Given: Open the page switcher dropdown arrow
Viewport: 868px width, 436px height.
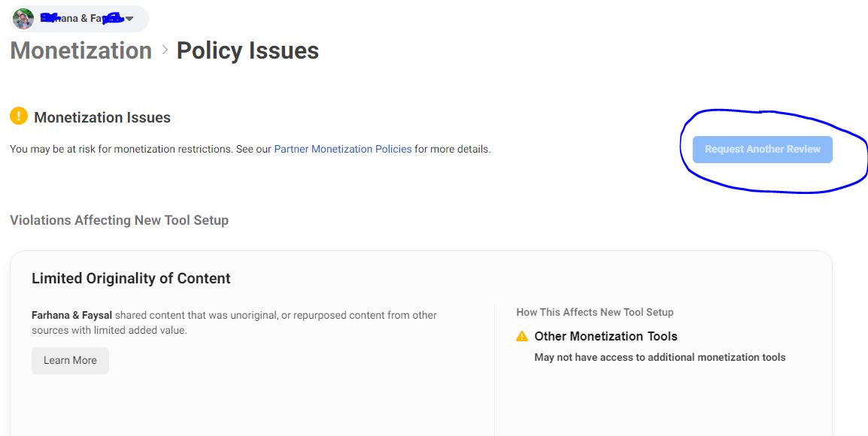Looking at the screenshot, I should (x=129, y=19).
